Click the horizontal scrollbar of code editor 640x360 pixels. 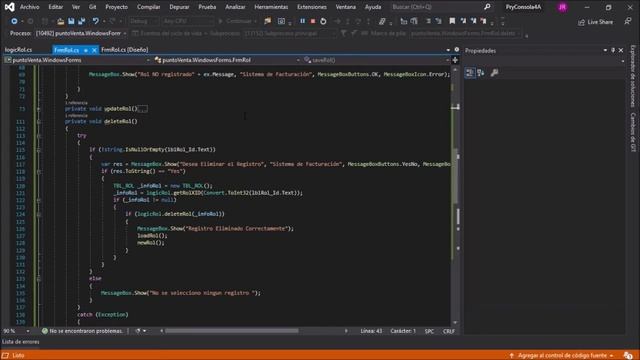click(232, 331)
